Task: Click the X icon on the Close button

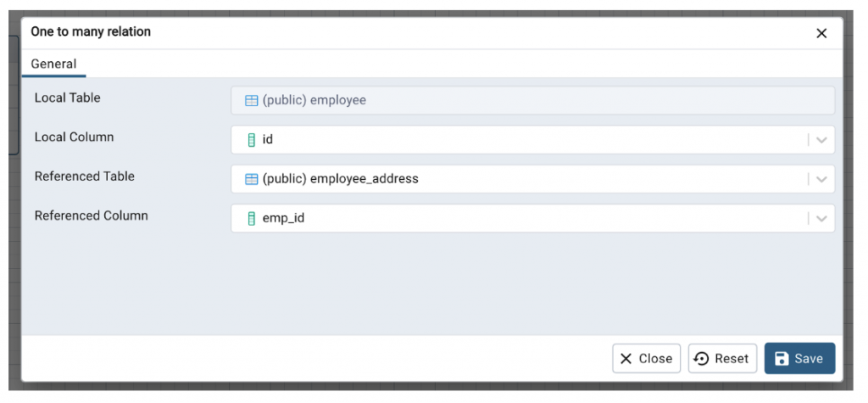Action: pyautogui.click(x=626, y=359)
